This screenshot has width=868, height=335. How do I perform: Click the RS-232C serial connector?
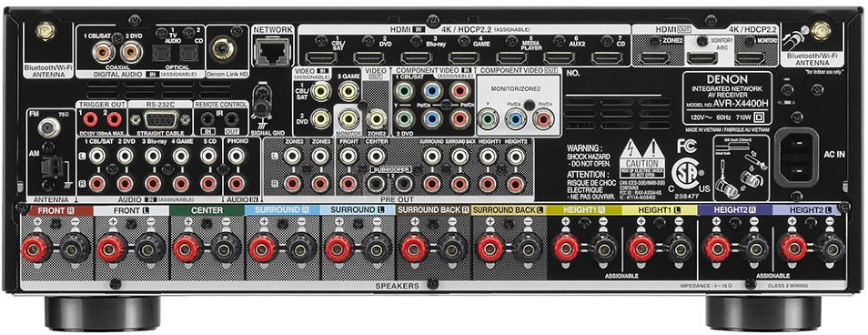[x=160, y=119]
